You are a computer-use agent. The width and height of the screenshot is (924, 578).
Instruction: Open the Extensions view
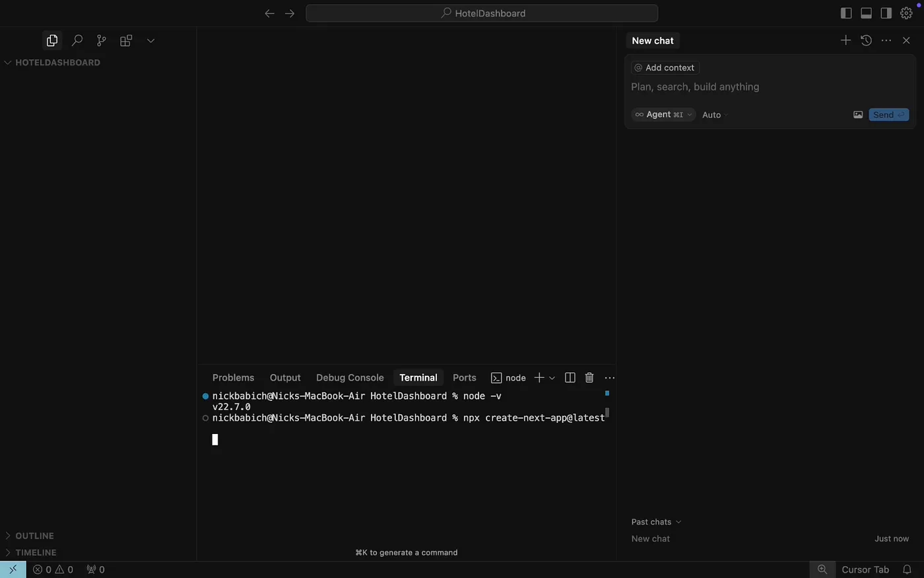(125, 40)
